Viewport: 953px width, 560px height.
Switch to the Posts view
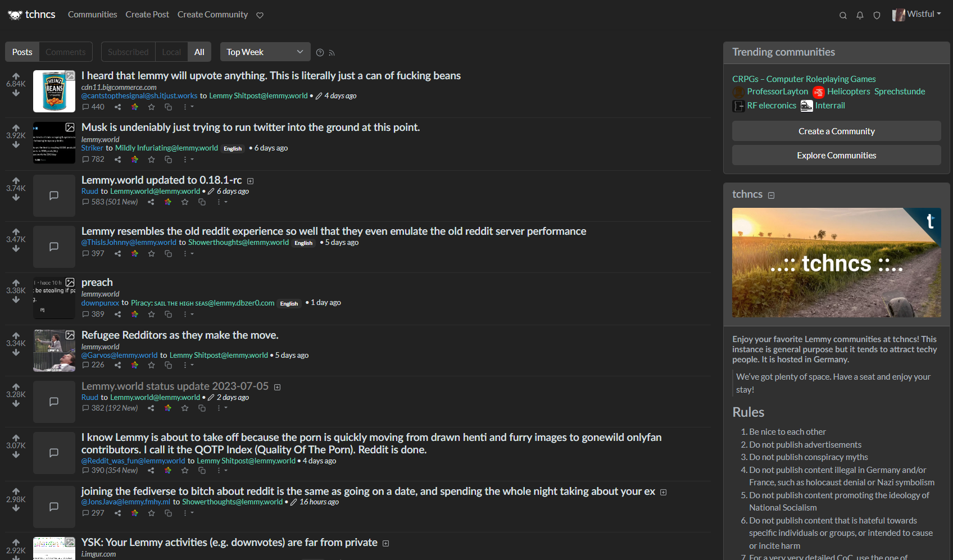click(22, 52)
